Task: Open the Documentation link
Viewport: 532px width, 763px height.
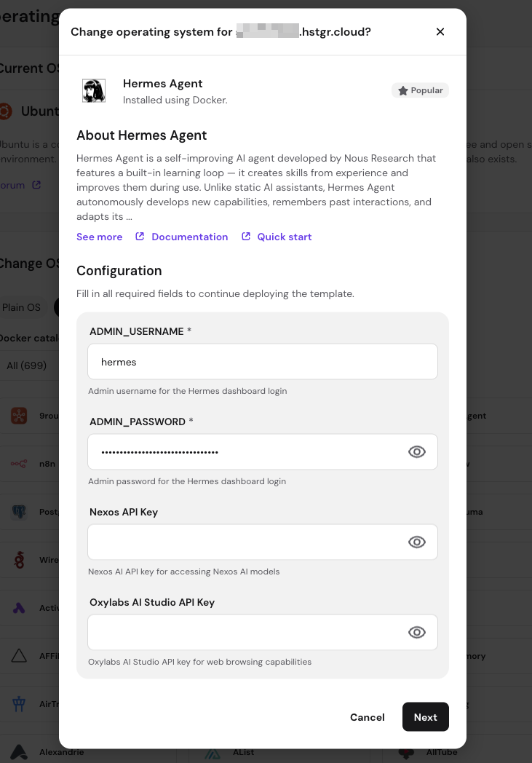Action: click(190, 237)
